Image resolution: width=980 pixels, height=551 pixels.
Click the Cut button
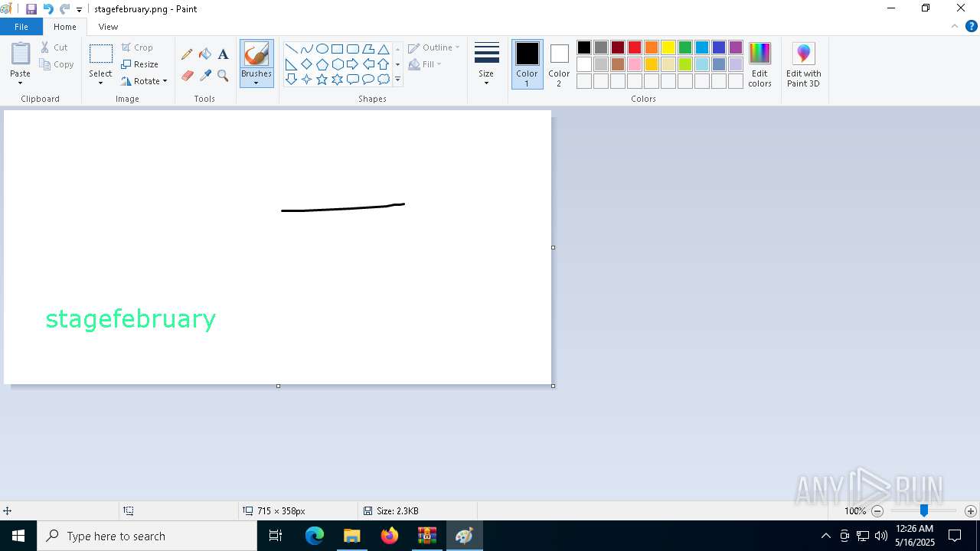[54, 47]
